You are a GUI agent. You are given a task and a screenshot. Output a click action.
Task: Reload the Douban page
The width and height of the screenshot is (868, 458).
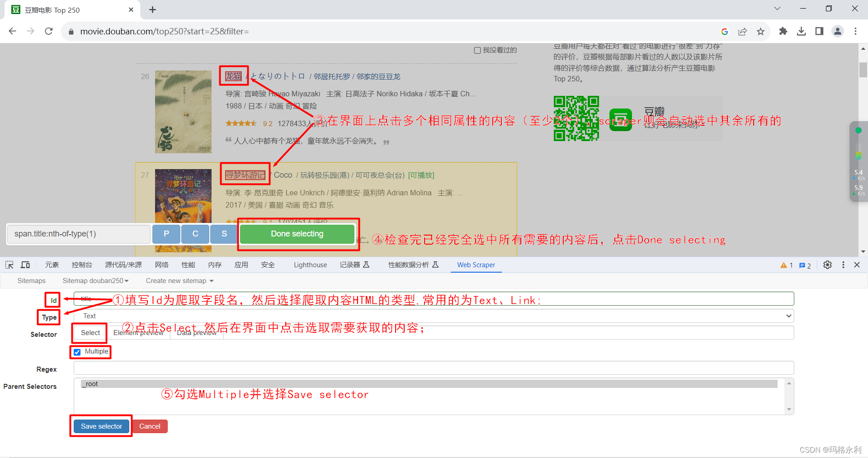(x=49, y=31)
